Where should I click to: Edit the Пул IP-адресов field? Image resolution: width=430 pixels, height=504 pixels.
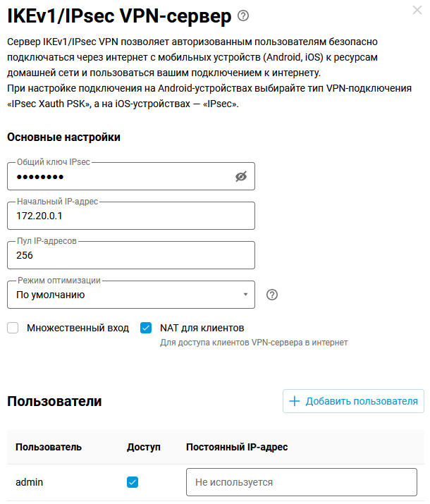click(x=130, y=256)
